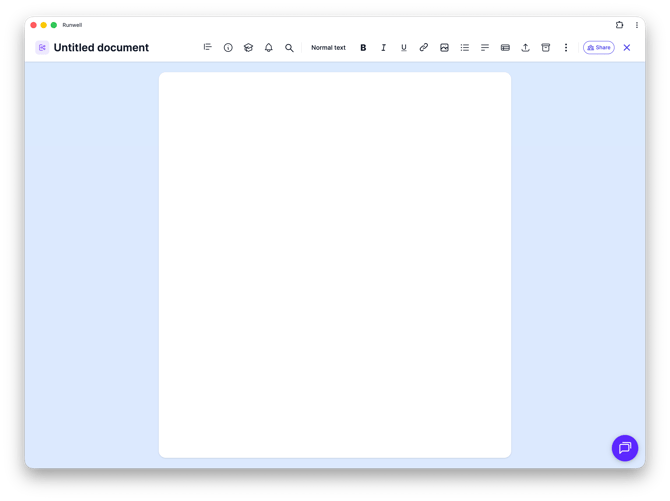The width and height of the screenshot is (670, 501).
Task: Insert a hyperlink
Action: (x=423, y=47)
